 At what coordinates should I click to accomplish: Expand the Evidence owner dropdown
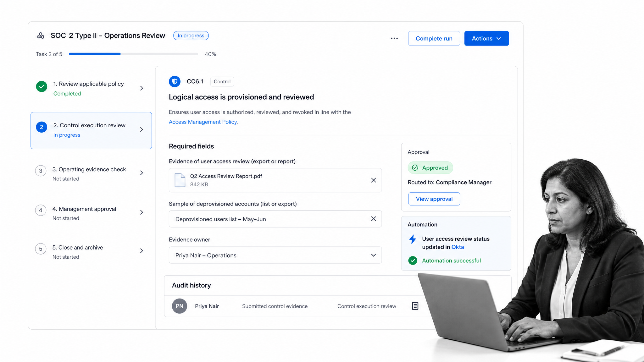pos(275,255)
